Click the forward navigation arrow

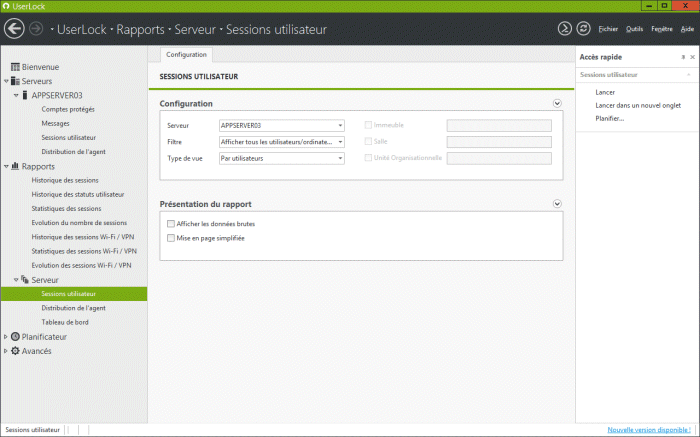pyautogui.click(x=36, y=29)
